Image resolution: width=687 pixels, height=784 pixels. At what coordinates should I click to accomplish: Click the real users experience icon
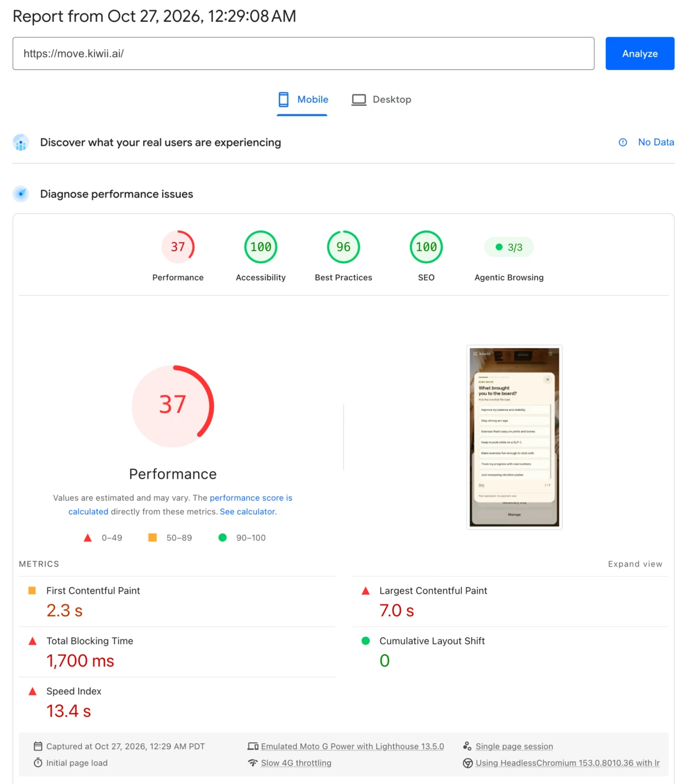point(21,142)
